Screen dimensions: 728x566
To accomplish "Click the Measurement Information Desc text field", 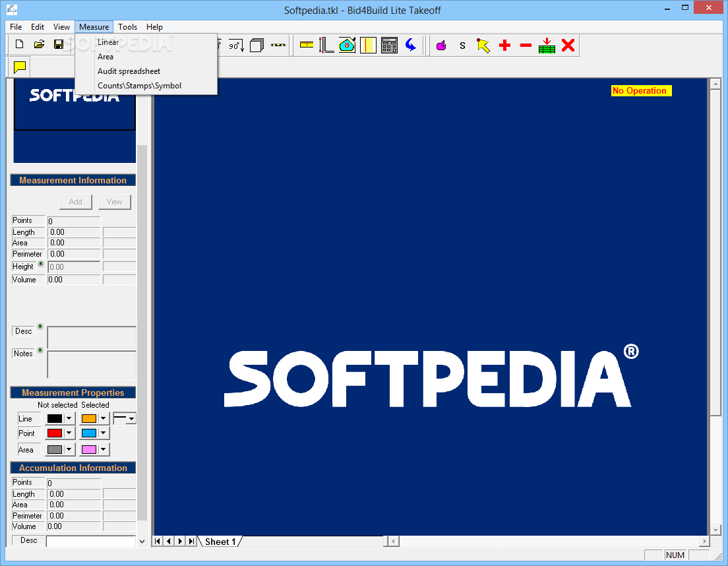I will [x=92, y=338].
